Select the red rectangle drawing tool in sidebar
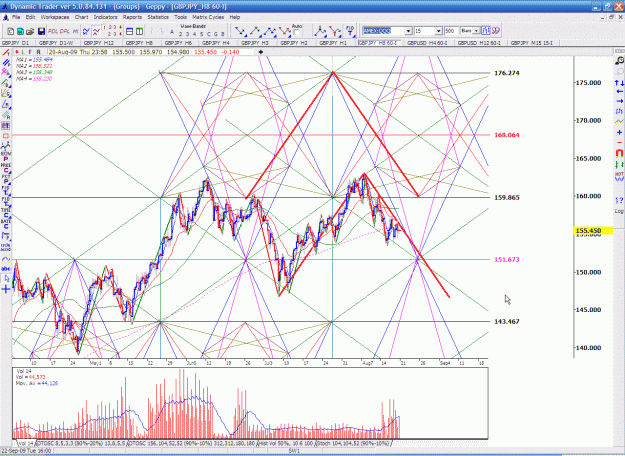Image resolution: width=625 pixels, height=456 pixels. point(6,136)
